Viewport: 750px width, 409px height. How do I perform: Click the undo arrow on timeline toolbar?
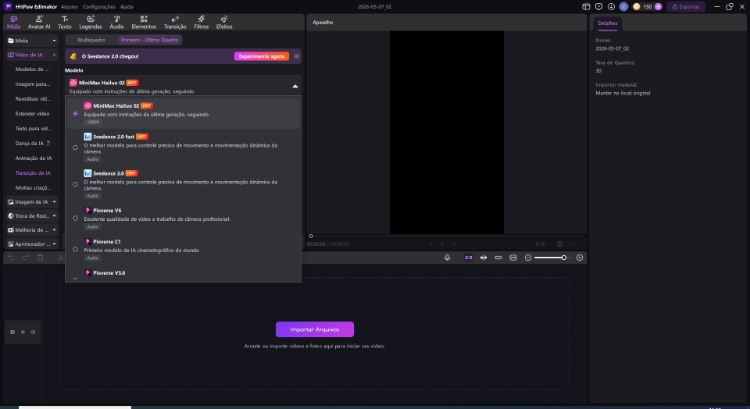click(x=11, y=257)
